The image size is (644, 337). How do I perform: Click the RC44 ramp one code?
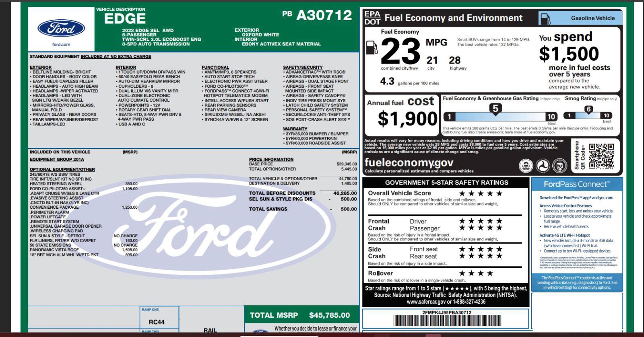coord(157,322)
